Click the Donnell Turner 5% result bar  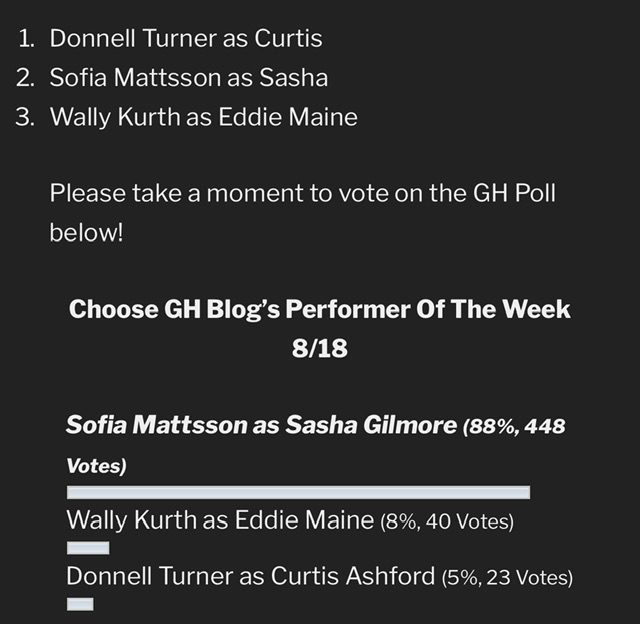(80, 604)
